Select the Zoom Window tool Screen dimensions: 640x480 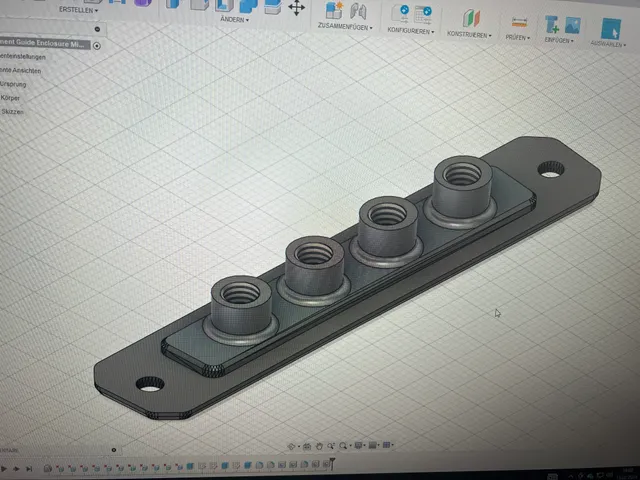pos(331,446)
